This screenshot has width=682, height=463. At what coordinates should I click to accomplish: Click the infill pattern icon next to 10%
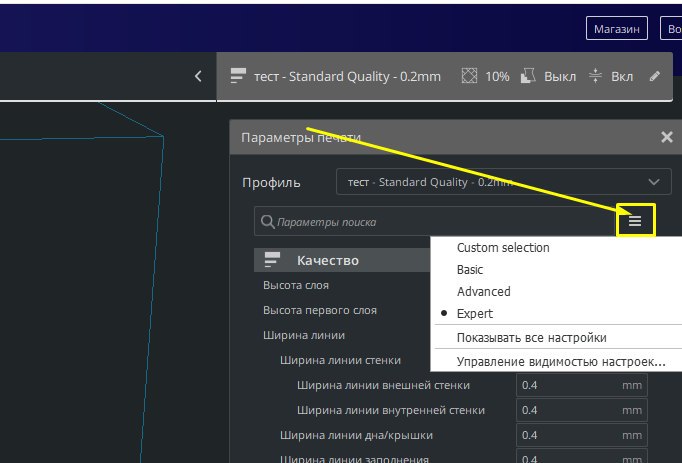[x=469, y=76]
